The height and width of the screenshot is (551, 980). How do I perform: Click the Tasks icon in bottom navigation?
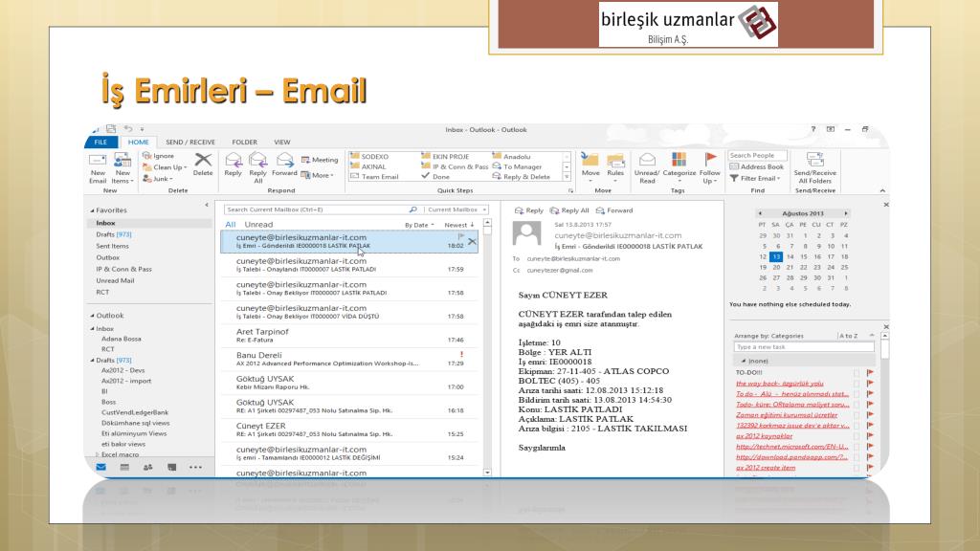(x=172, y=467)
